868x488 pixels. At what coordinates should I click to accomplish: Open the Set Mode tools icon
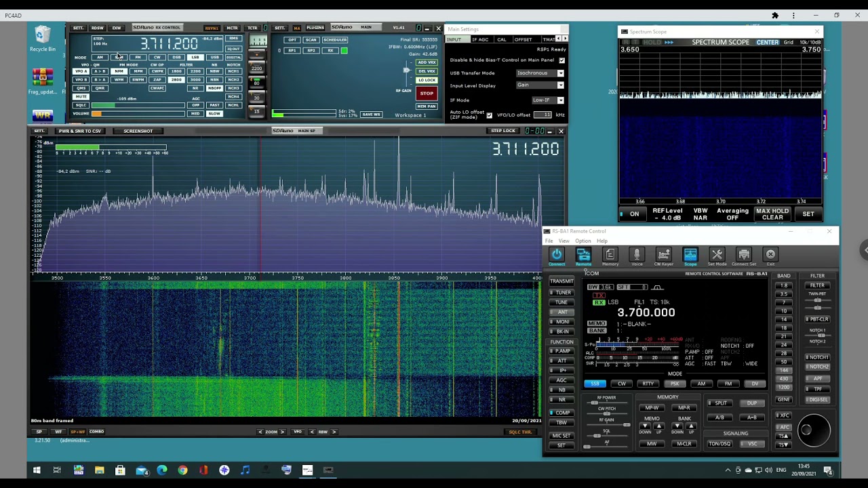point(717,256)
